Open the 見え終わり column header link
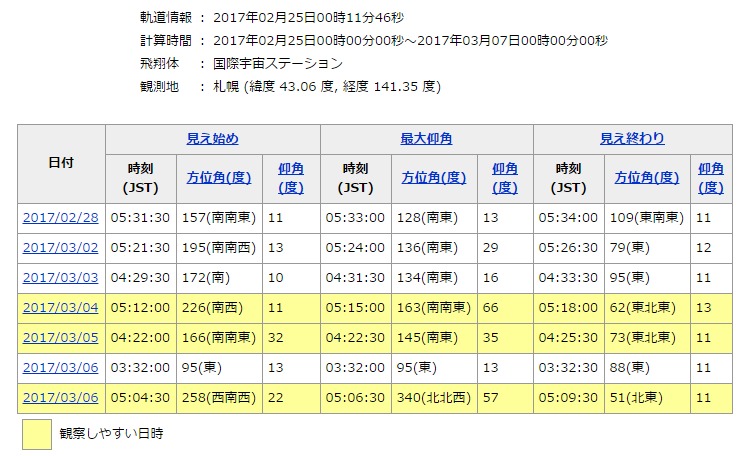This screenshot has width=742, height=456. [x=632, y=139]
